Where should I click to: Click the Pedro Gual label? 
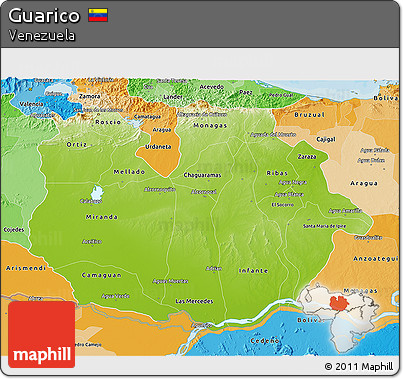(281, 95)
